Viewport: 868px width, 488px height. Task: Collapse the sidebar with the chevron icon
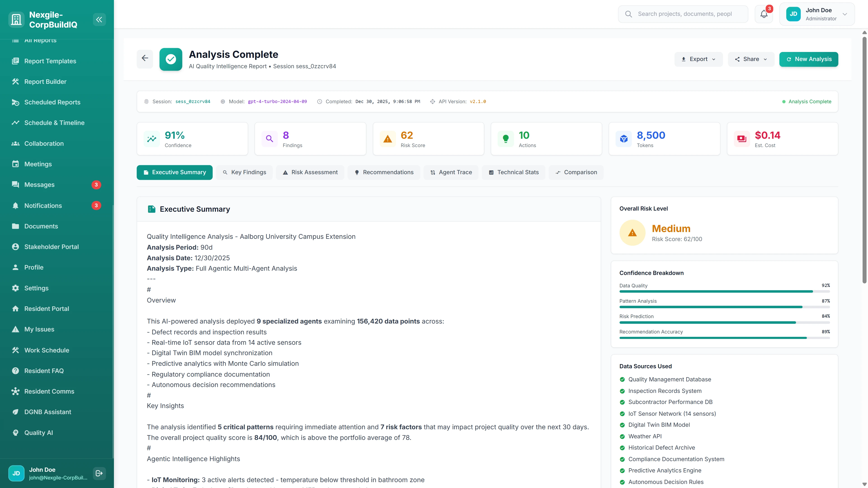coord(99,19)
